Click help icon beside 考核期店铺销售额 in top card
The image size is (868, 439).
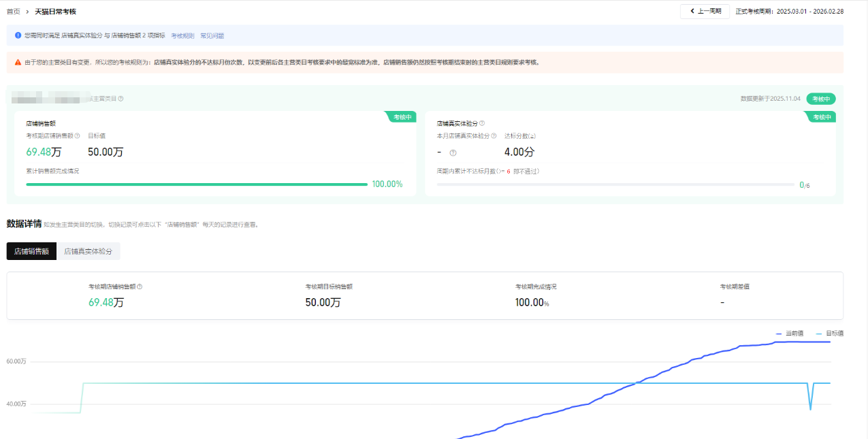click(77, 135)
